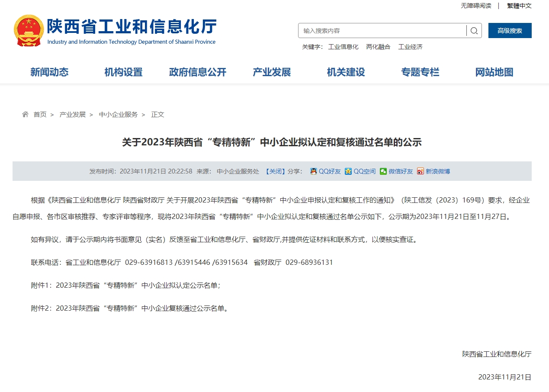Open the 机构设置 navigation menu

pos(123,72)
